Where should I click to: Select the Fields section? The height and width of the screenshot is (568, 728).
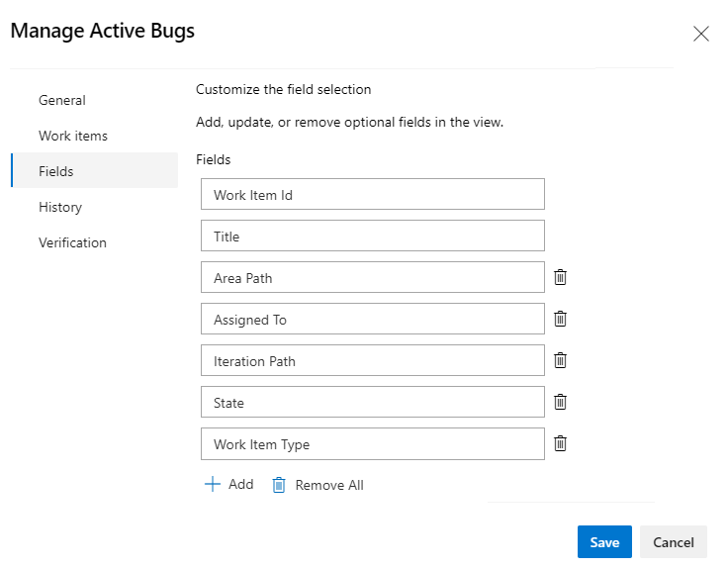pos(94,171)
